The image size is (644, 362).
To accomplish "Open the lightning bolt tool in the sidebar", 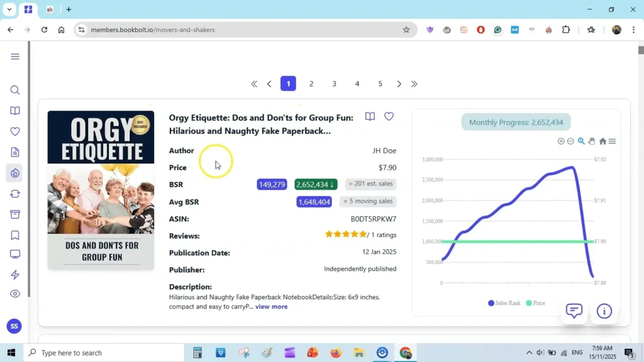I will coord(15,275).
